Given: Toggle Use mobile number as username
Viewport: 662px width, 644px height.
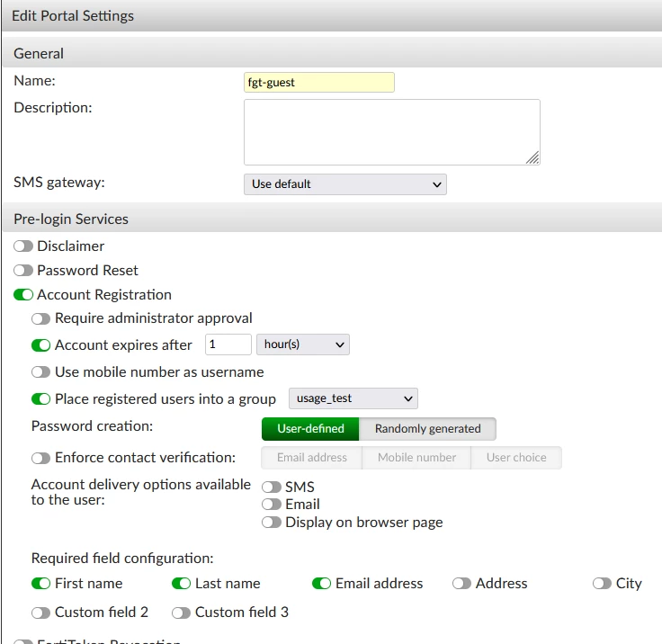Looking at the screenshot, I should 41,372.
